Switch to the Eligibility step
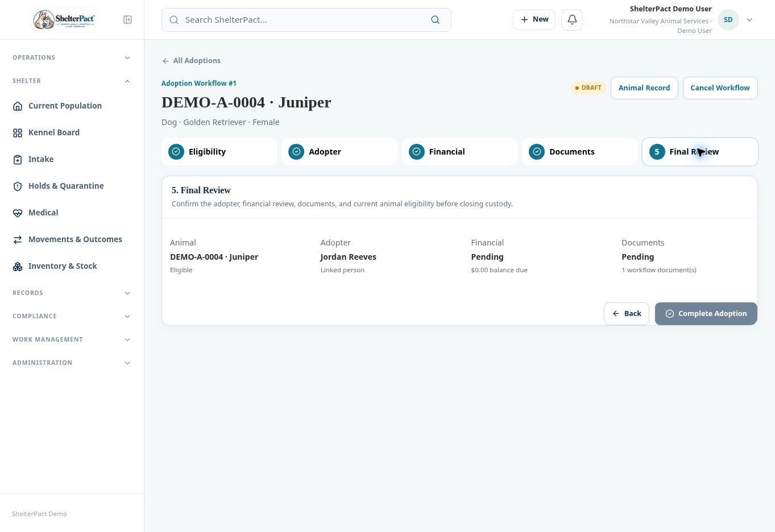The width and height of the screenshot is (775, 532). click(x=219, y=152)
